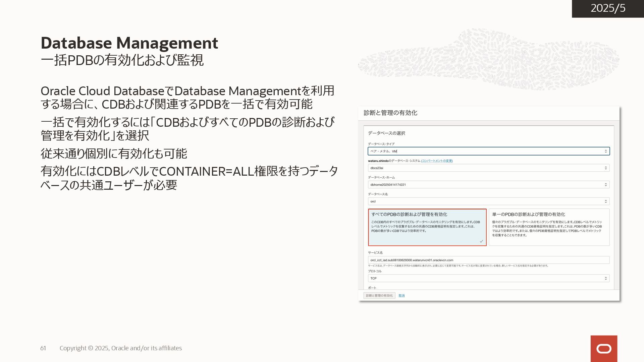Click the 一括PDBの有効化および監視 subtitle
This screenshot has width=644, height=362.
tap(122, 60)
